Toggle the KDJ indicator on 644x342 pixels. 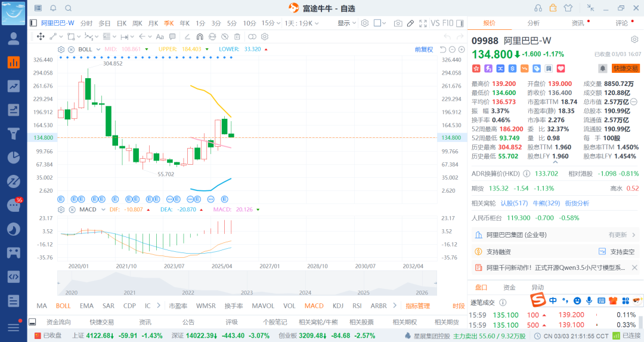338,306
